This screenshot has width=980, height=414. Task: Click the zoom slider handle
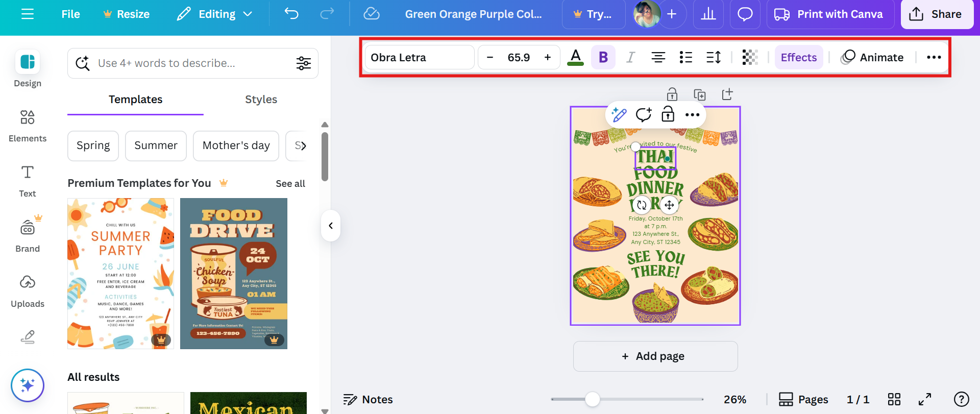(x=593, y=399)
